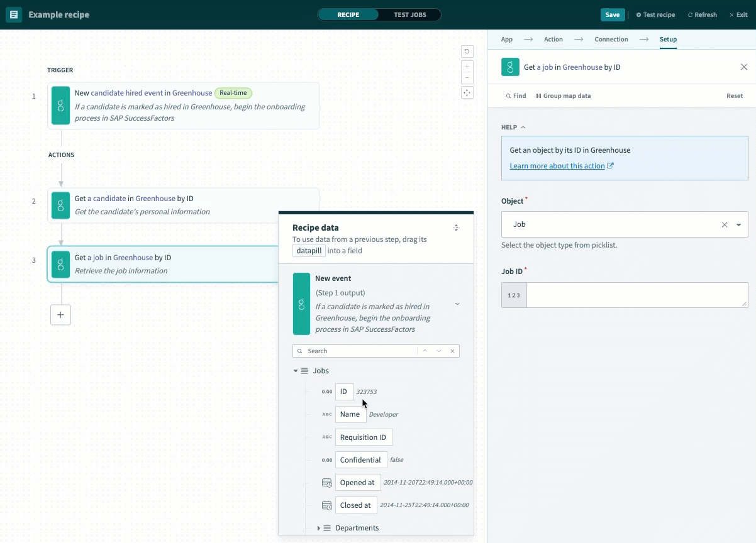The height and width of the screenshot is (543, 756).
Task: Open the Learn more about this action link
Action: pyautogui.click(x=557, y=165)
